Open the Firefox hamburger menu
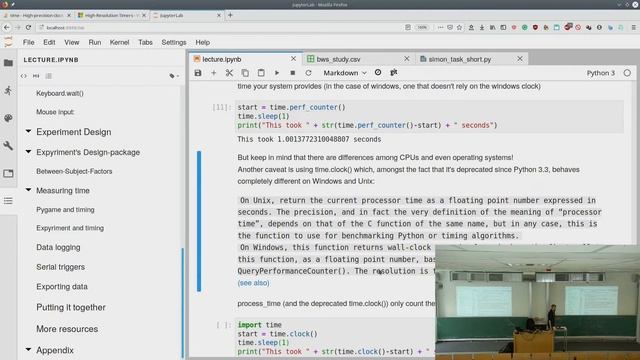This screenshot has width=640, height=360. pyautogui.click(x=633, y=27)
